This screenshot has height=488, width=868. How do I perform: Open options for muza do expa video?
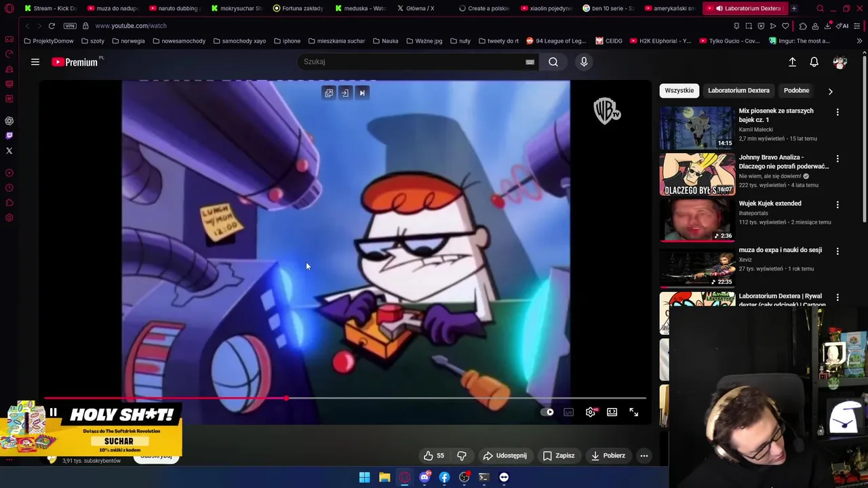[x=837, y=251]
